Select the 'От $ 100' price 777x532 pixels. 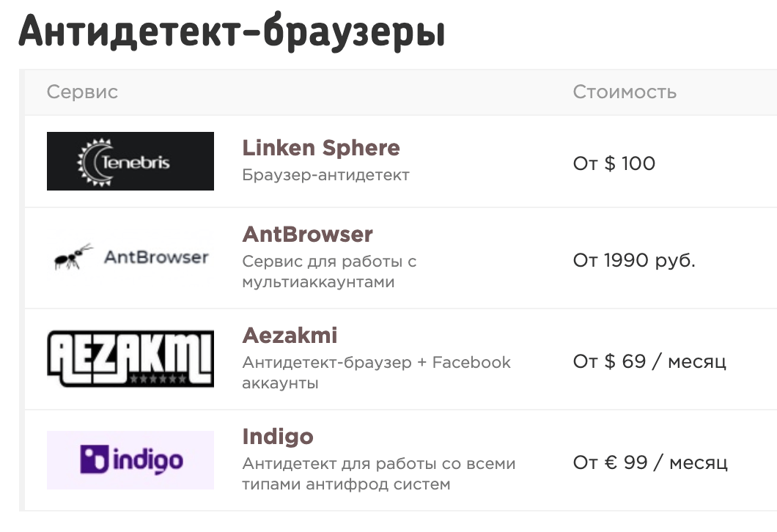[x=614, y=163]
